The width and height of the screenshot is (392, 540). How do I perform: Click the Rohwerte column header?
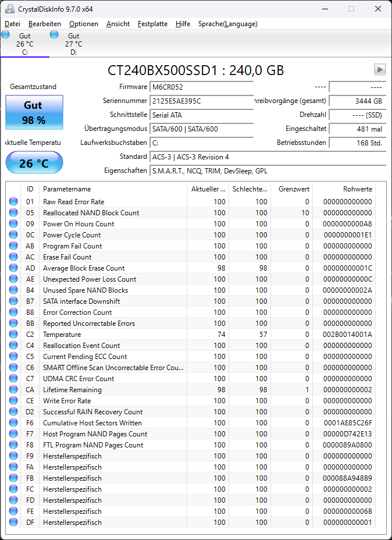click(344, 189)
